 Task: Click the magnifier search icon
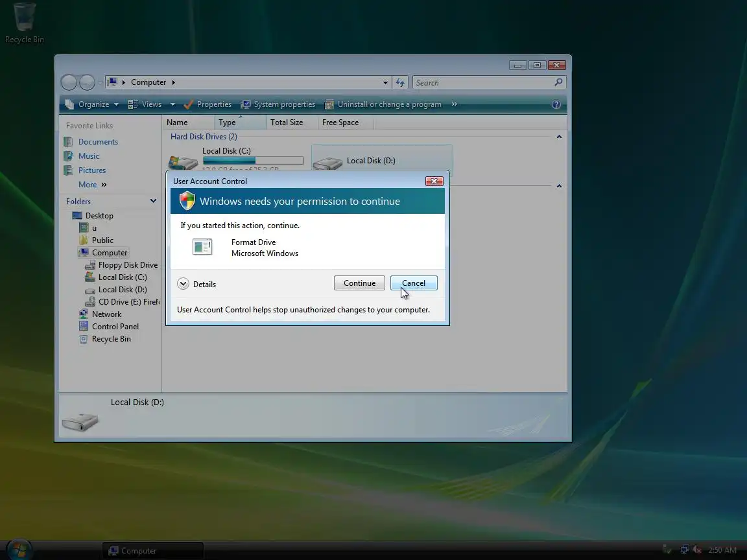[558, 82]
